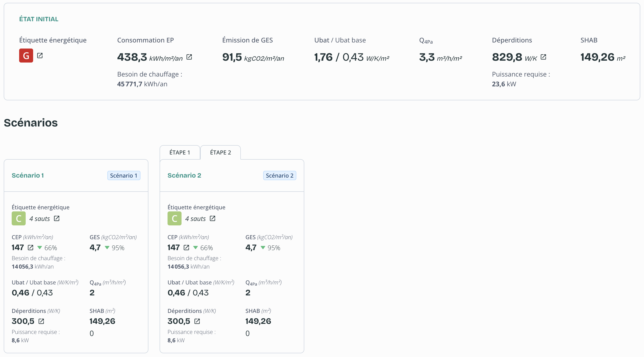Click the Scénarios section heading

31,123
